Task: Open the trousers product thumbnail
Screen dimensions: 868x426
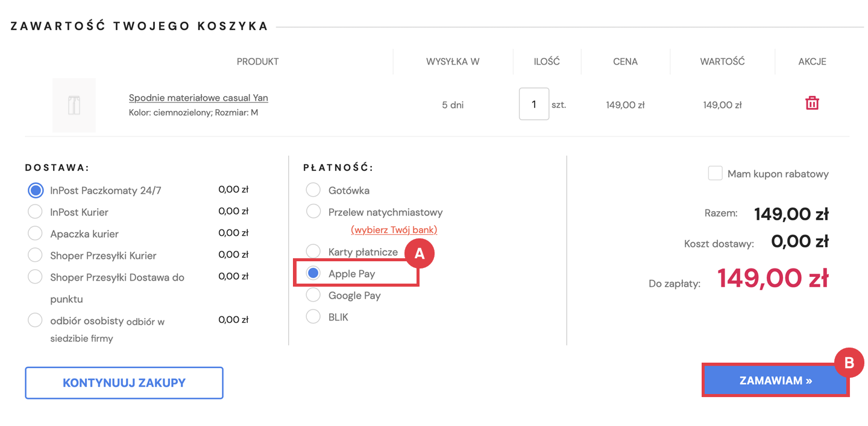Action: click(74, 105)
